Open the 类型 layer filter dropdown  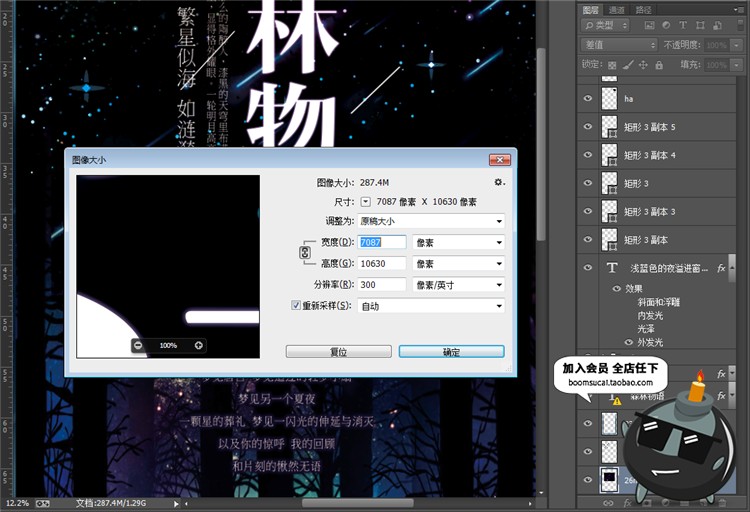coord(606,25)
